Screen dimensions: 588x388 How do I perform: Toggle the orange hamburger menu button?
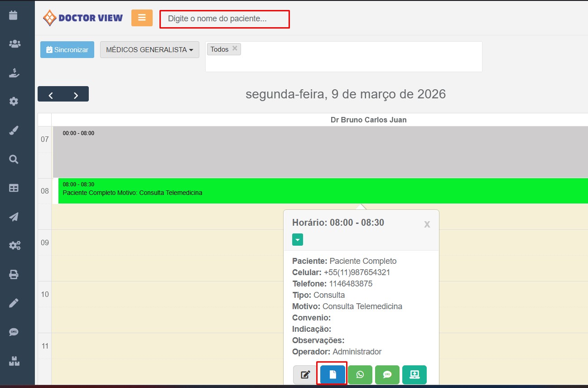142,18
